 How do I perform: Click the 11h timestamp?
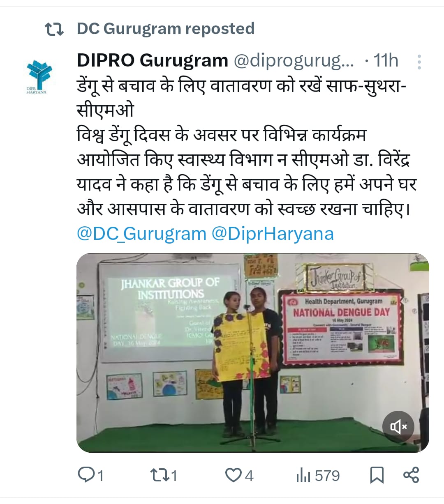click(386, 61)
